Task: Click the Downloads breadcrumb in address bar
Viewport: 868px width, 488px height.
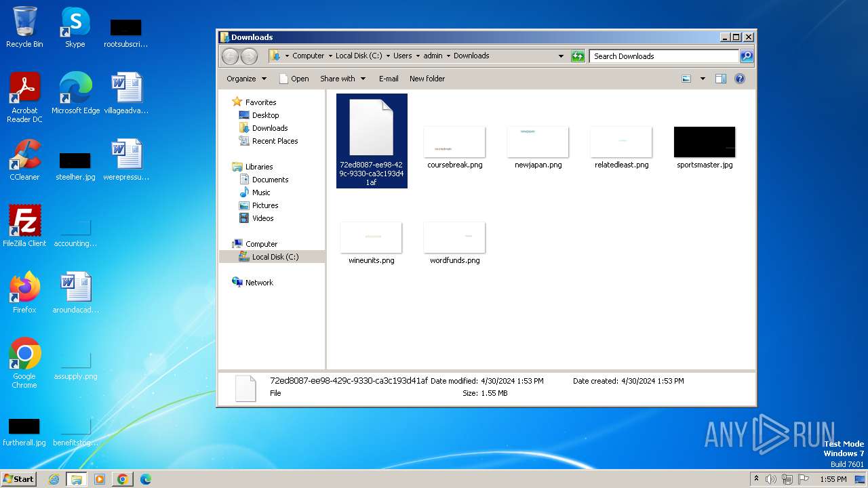Action: coord(471,56)
